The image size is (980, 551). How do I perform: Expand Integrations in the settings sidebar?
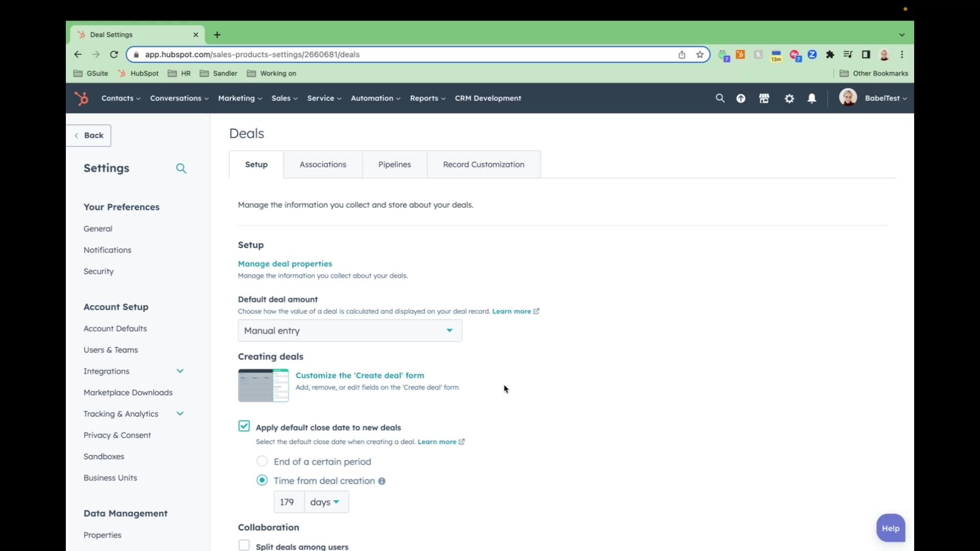180,371
